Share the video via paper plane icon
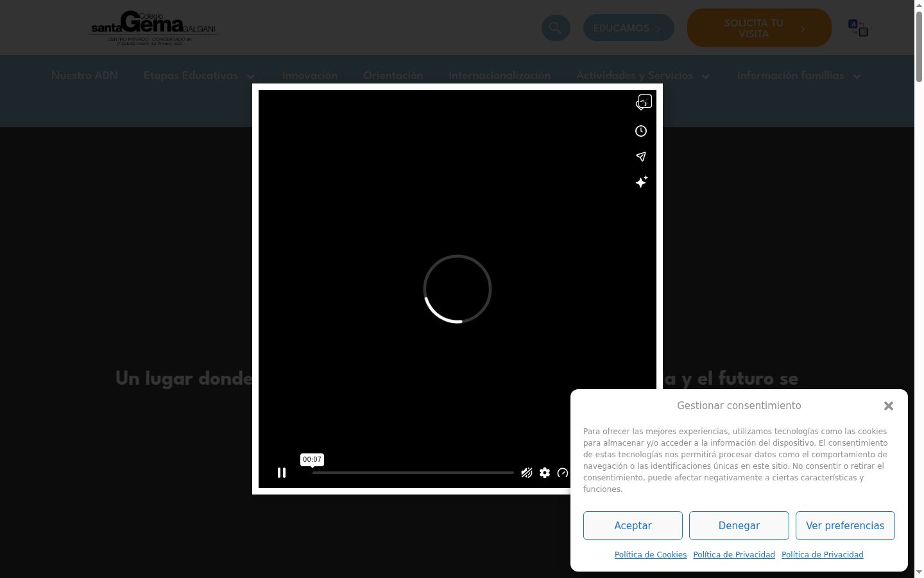Image resolution: width=924 pixels, height=578 pixels. click(641, 157)
